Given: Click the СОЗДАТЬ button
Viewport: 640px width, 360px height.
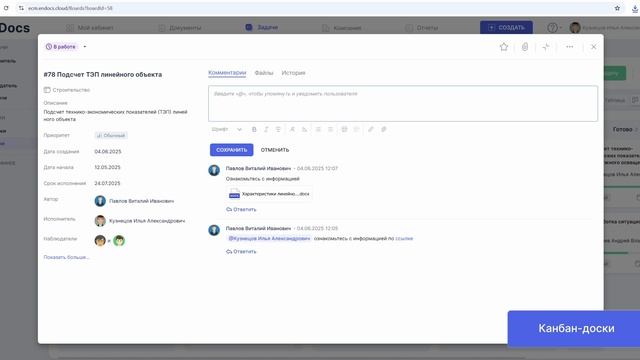Looking at the screenshot, I should pos(506,27).
